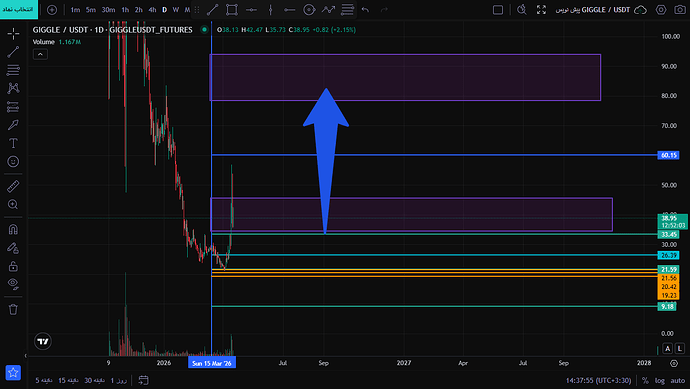690x389 pixels.
Task: Click the 26.39 price label
Action: pyautogui.click(x=668, y=255)
